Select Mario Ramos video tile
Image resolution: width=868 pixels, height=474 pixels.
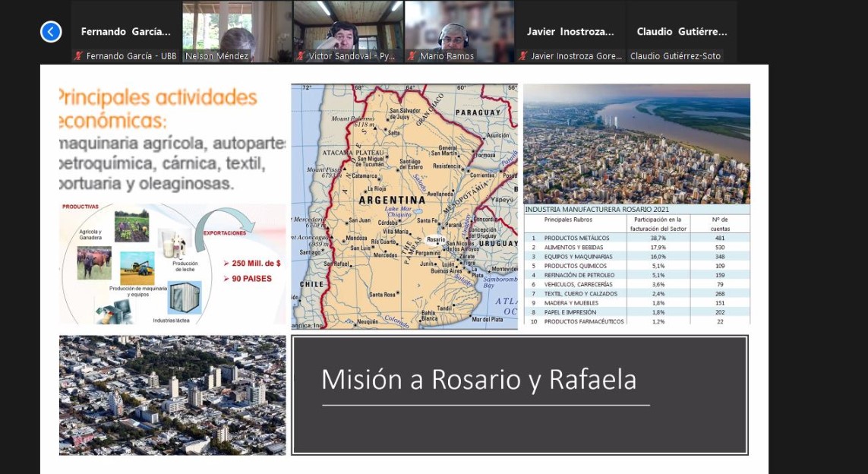pyautogui.click(x=459, y=32)
